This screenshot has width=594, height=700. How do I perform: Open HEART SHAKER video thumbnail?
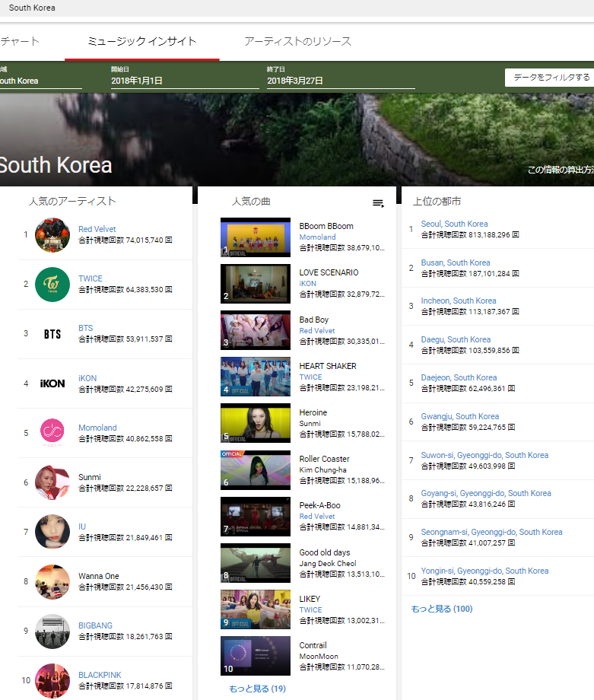[x=256, y=377]
